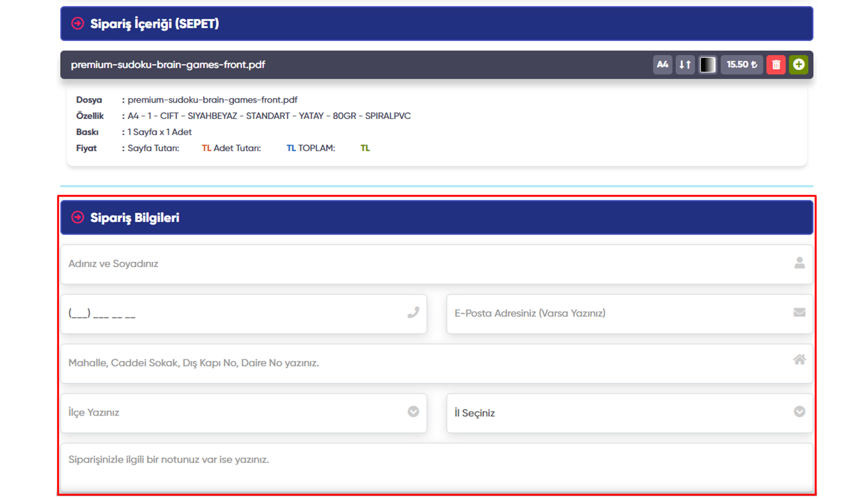Click the 15.50 ₺ price badge
This screenshot has width=868, height=499.
[x=741, y=65]
